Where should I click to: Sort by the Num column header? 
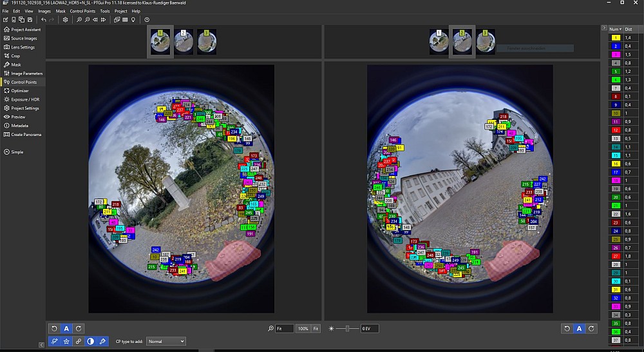pos(616,29)
